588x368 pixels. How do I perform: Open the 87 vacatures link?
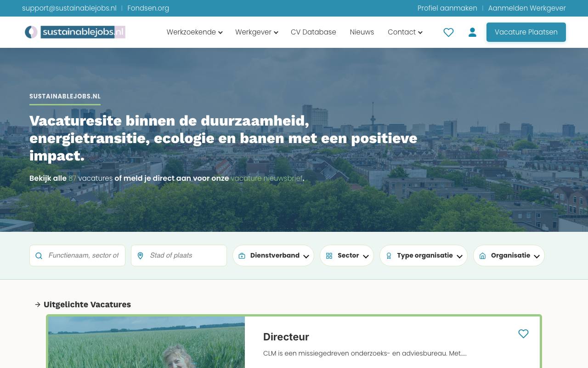pos(90,178)
